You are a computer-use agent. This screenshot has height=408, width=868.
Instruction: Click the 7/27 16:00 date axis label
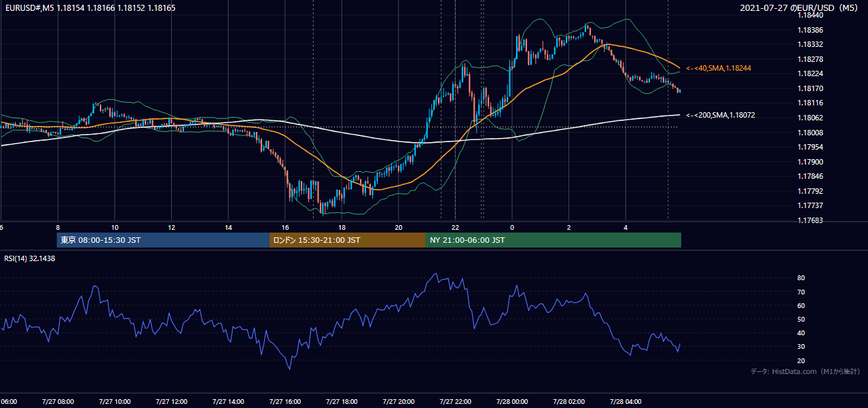point(285,401)
